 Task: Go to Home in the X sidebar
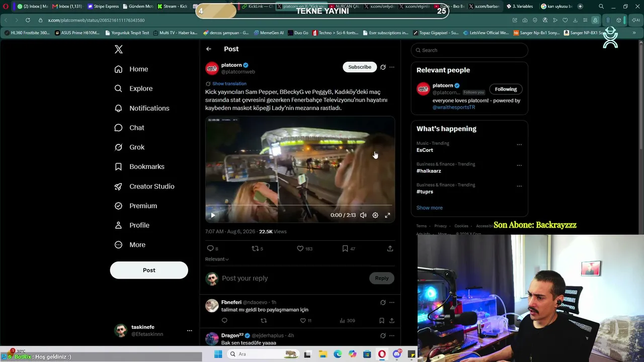(131, 69)
